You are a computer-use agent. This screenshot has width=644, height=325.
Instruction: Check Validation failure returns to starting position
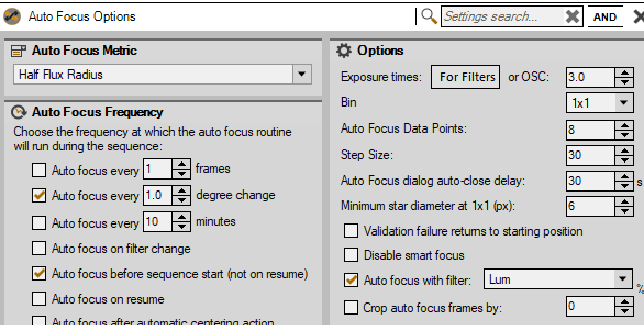coord(350,231)
